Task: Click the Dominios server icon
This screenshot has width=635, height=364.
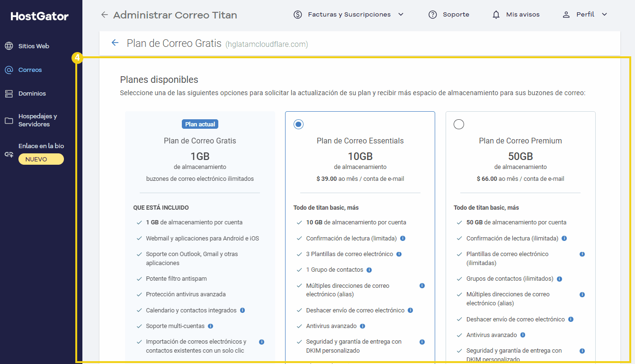Action: [x=9, y=93]
